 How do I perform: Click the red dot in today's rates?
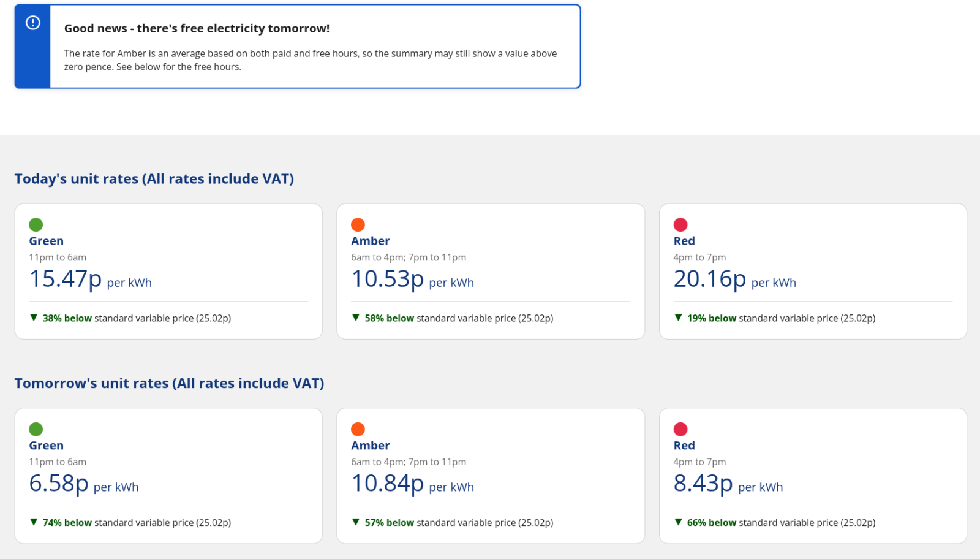(x=680, y=225)
